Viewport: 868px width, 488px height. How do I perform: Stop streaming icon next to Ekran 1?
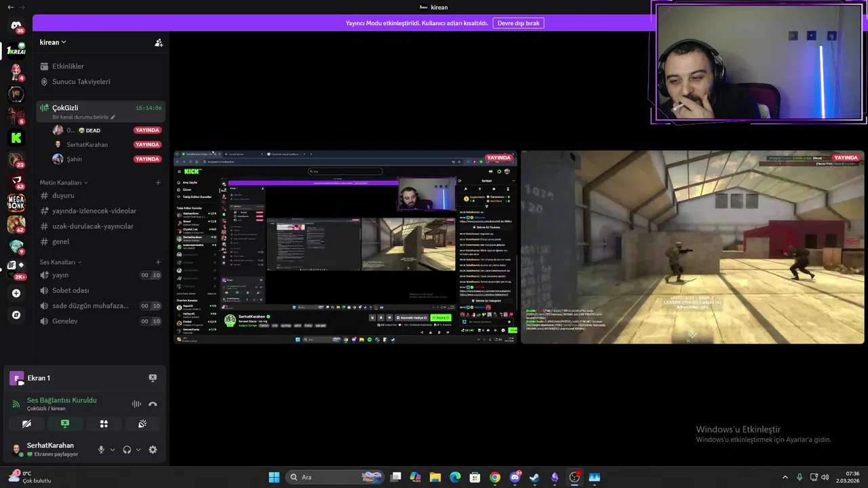153,378
